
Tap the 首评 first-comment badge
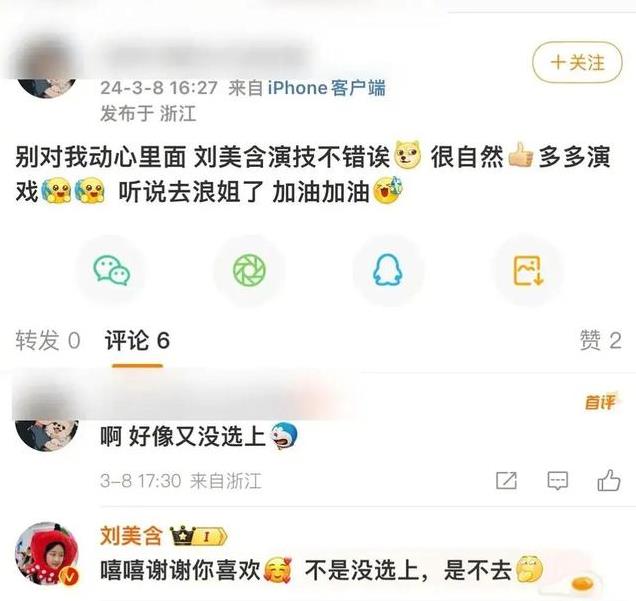point(600,402)
